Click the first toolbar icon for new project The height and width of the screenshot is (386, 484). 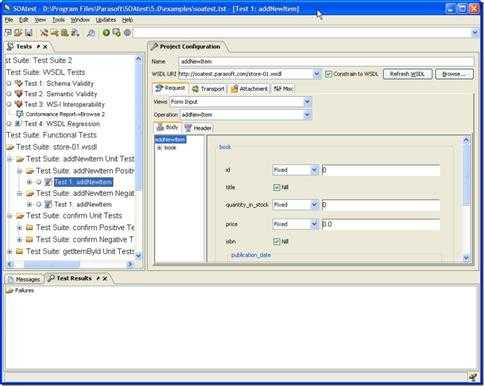tap(8, 33)
